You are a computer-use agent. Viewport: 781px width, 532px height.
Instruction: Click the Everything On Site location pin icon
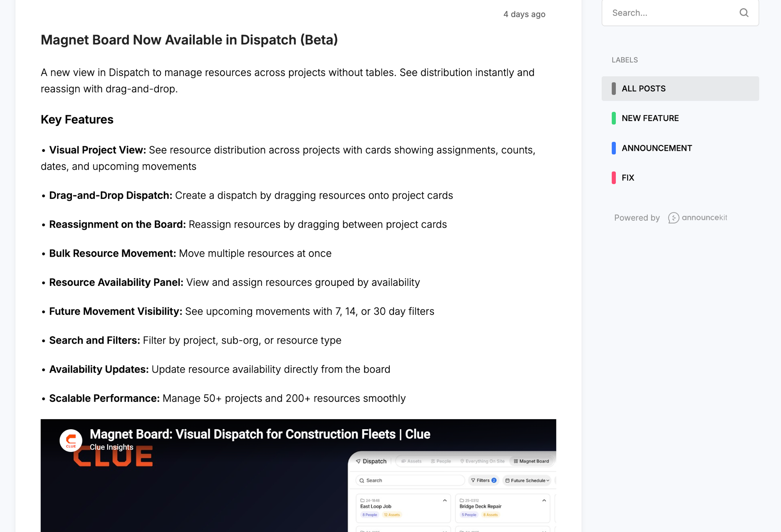coord(462,461)
